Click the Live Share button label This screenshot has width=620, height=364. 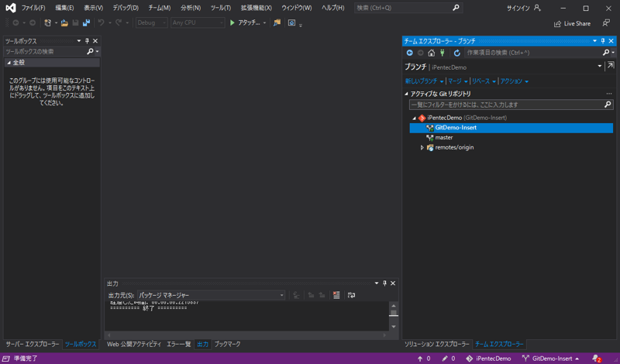tap(577, 24)
